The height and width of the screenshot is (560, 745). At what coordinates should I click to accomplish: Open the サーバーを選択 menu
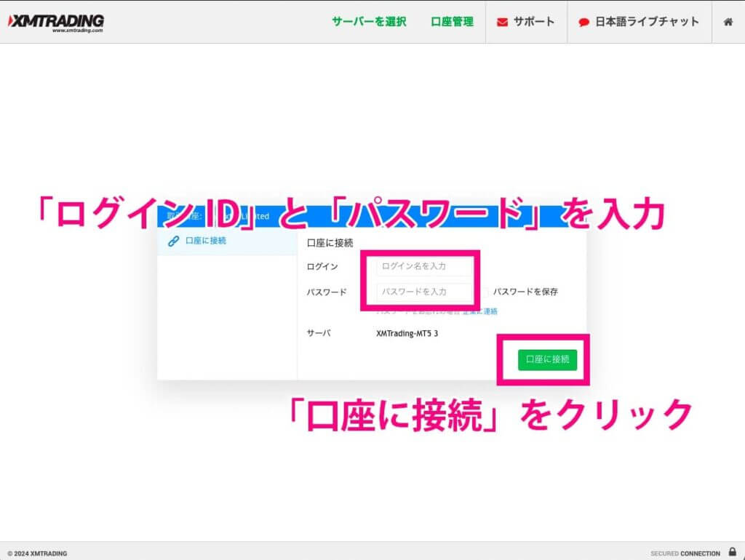coord(370,22)
